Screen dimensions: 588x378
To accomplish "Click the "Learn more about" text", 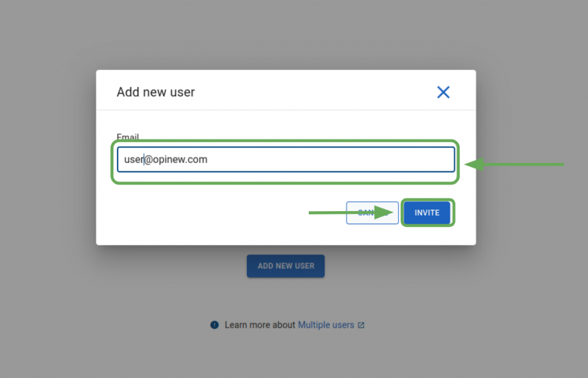I will pos(260,325).
